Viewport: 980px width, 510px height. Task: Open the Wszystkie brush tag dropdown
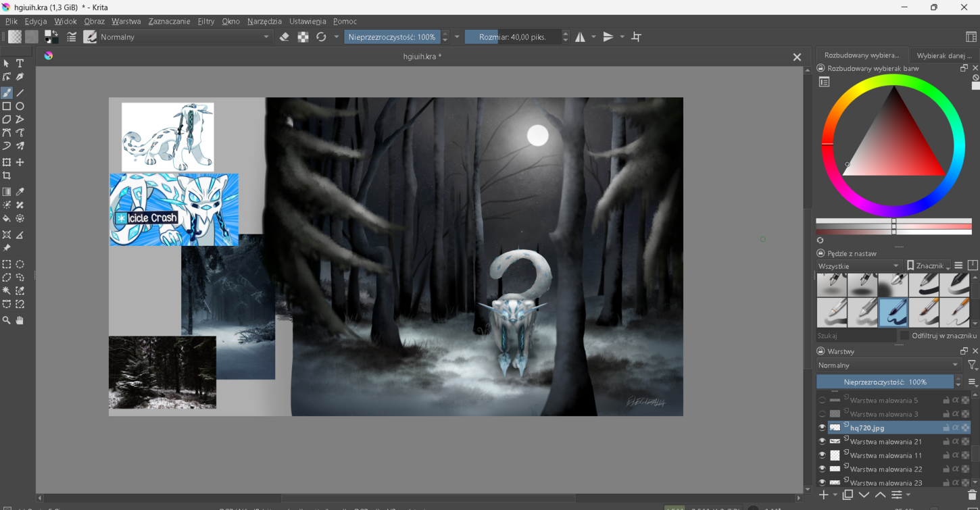coord(859,266)
